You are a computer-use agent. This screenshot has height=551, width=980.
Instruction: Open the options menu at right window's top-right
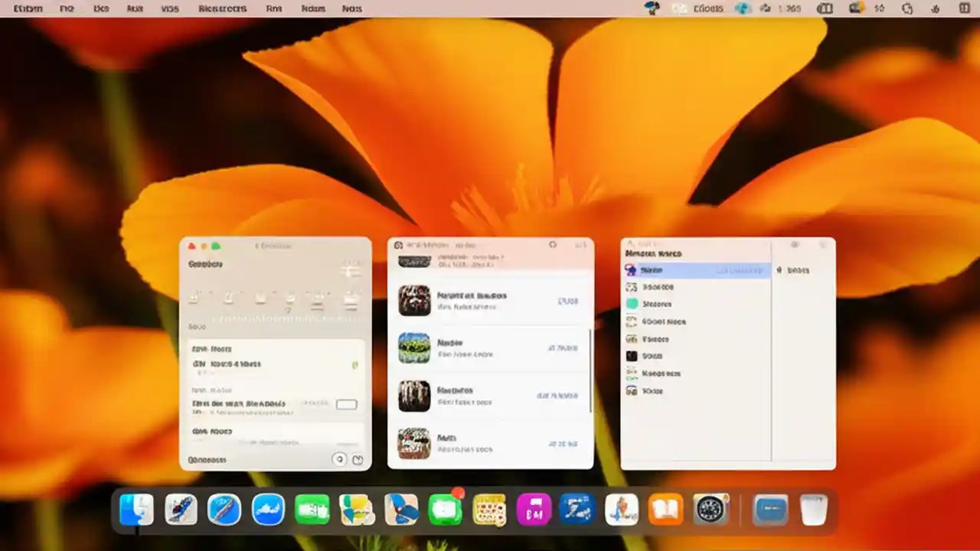coord(823,243)
